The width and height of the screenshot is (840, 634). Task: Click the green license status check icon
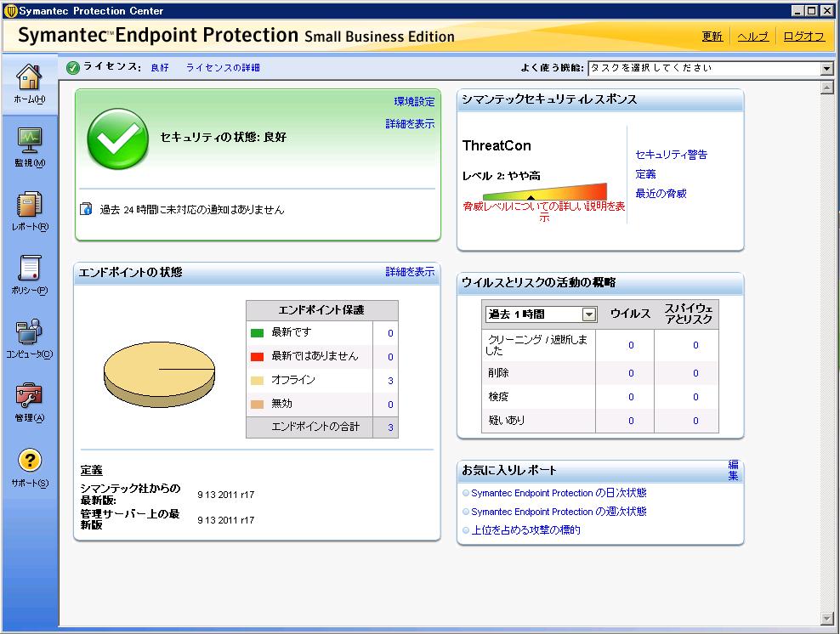pos(73,68)
